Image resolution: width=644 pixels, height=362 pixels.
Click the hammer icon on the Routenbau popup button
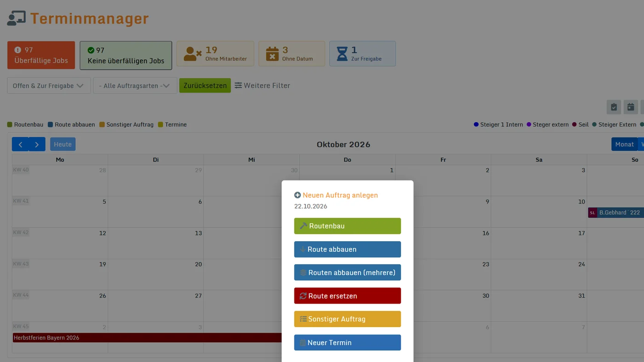[x=303, y=226]
